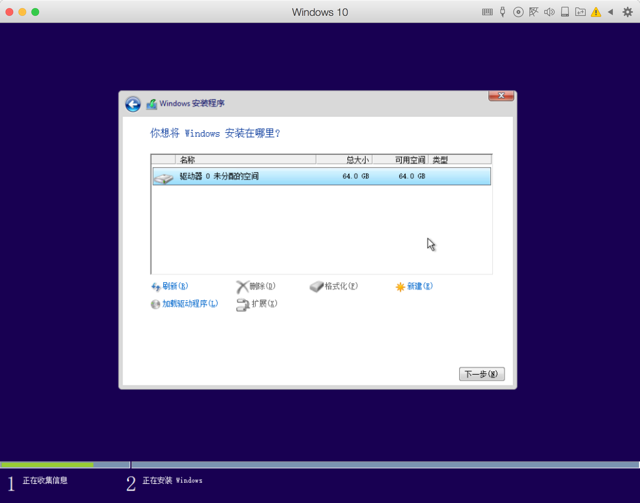Click the Windows Setup logo icon

click(151, 104)
